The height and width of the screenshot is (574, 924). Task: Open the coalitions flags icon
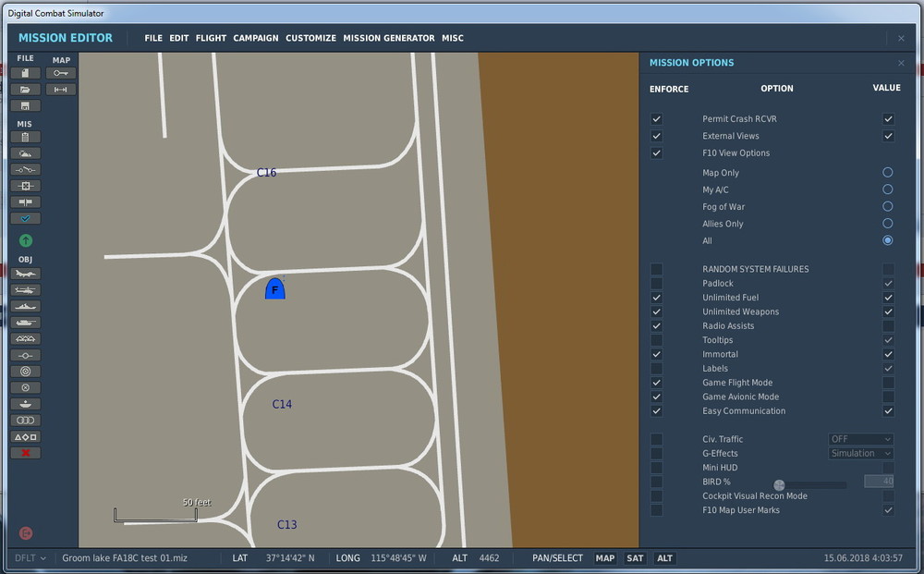pos(25,202)
